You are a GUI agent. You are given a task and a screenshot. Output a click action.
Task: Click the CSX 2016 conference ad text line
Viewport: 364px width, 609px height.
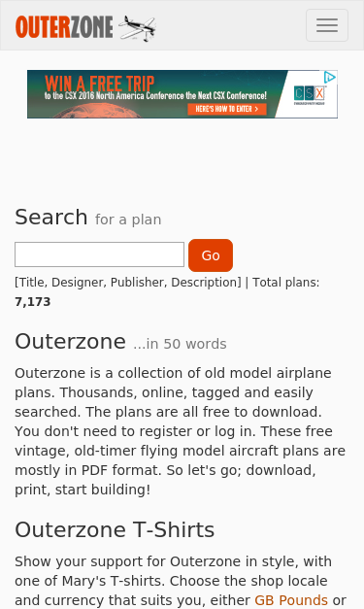click(155, 95)
